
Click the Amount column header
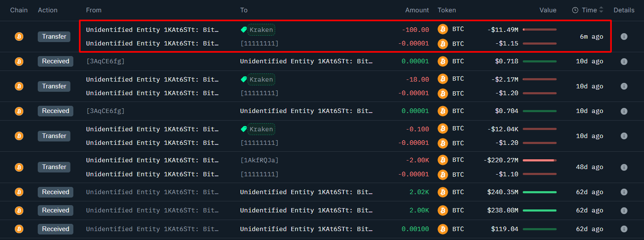coord(417,10)
